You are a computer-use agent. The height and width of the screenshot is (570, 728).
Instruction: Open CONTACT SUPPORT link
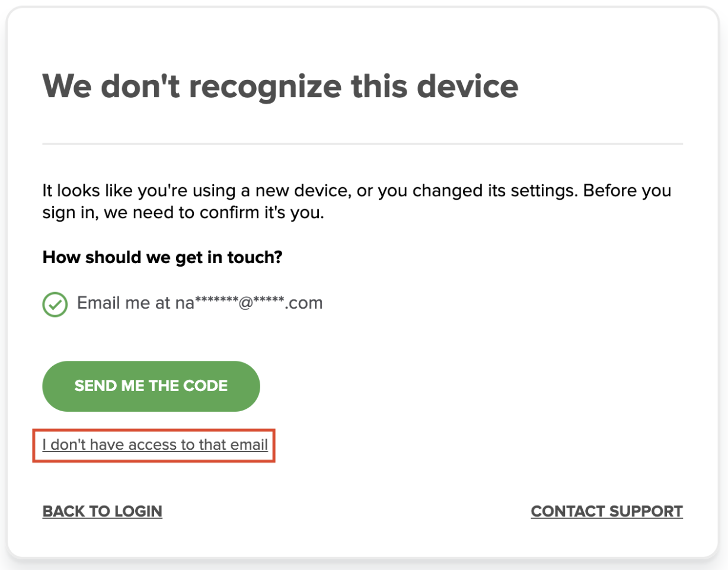607,511
